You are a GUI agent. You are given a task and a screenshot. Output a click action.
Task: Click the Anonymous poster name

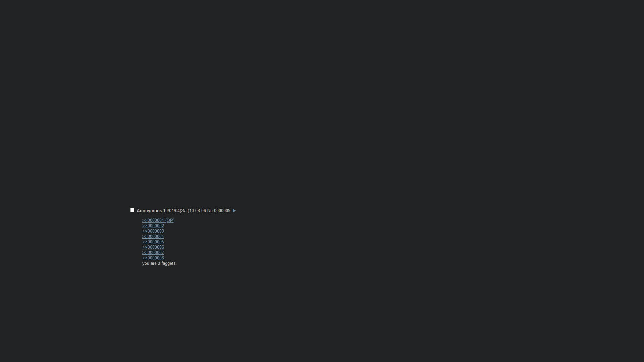click(x=149, y=211)
